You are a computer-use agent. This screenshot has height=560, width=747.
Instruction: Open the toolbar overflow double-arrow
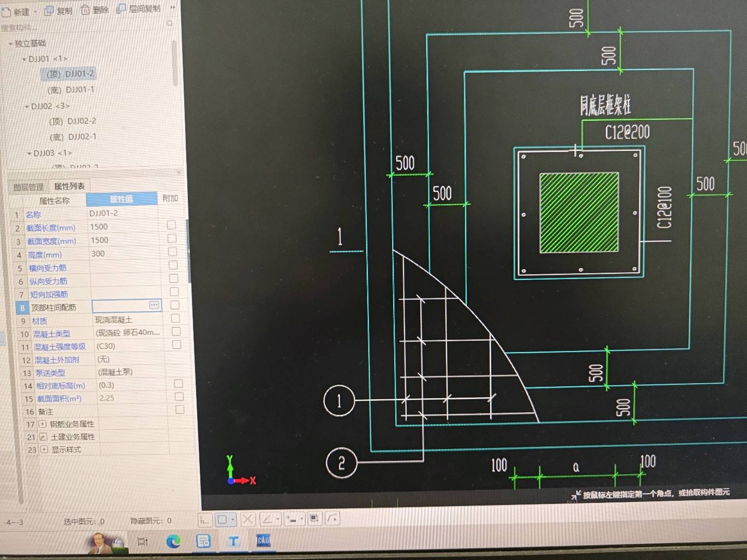(x=172, y=8)
